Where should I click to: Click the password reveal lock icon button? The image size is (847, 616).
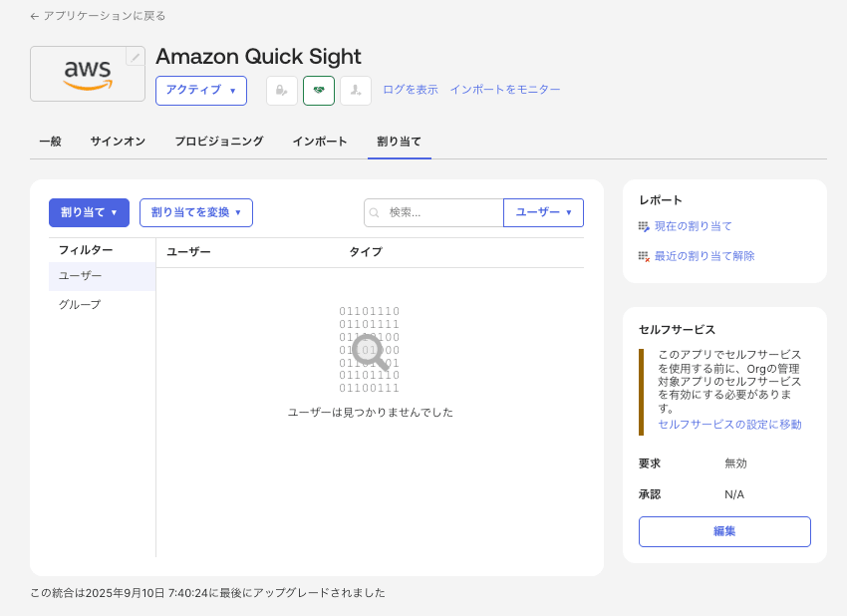(x=282, y=91)
